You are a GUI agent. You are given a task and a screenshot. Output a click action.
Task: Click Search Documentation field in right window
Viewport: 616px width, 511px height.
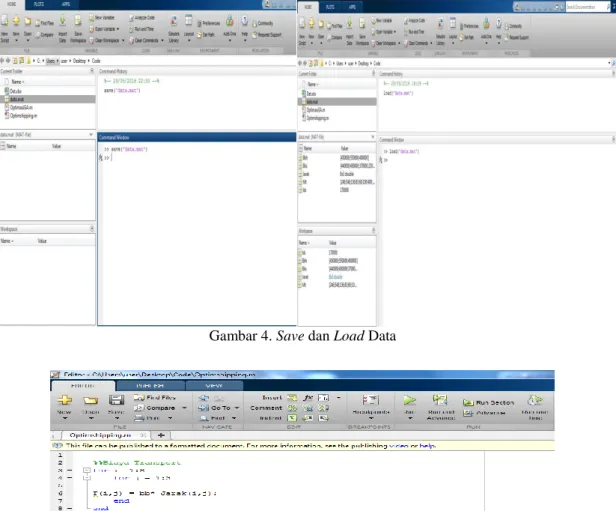click(588, 7)
